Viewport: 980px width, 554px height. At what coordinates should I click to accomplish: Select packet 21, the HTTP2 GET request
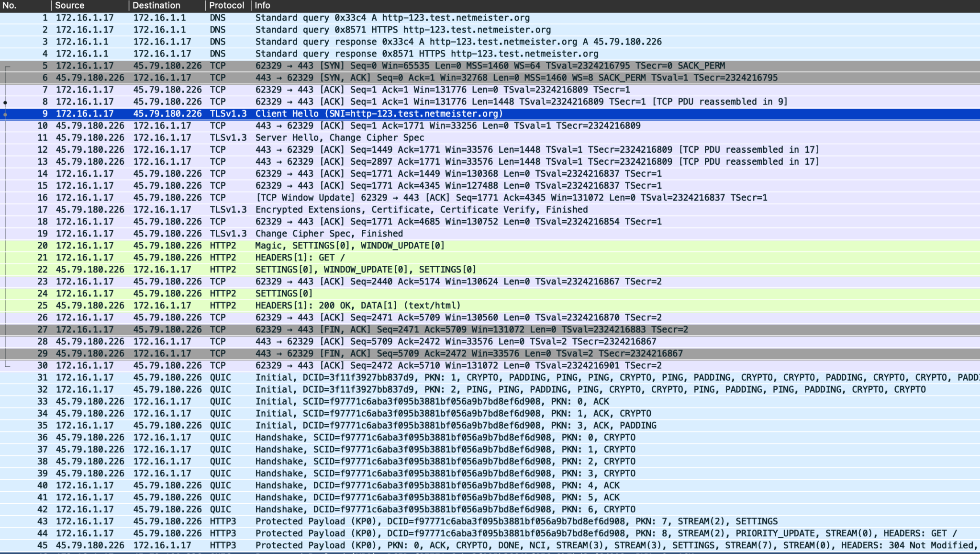[x=335, y=257]
